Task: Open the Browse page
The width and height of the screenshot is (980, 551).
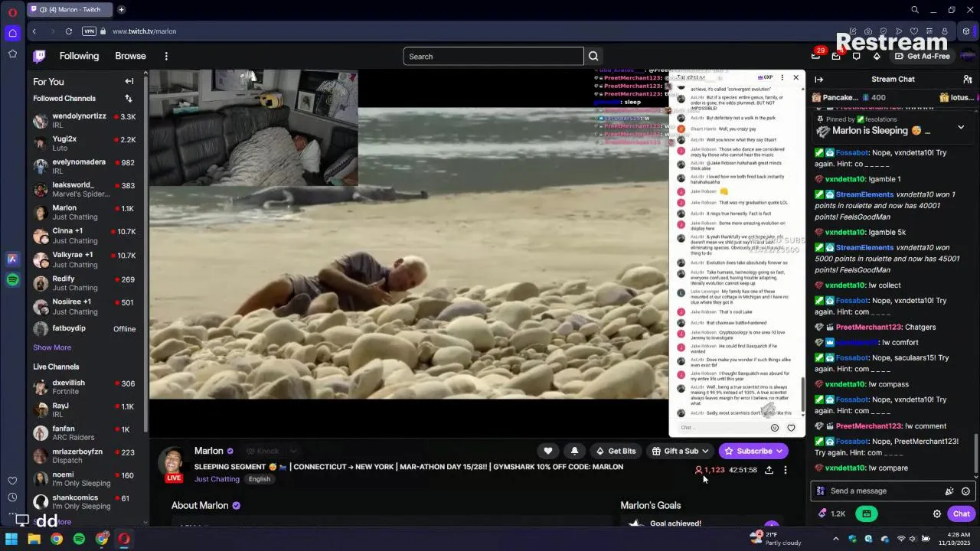Action: 130,56
